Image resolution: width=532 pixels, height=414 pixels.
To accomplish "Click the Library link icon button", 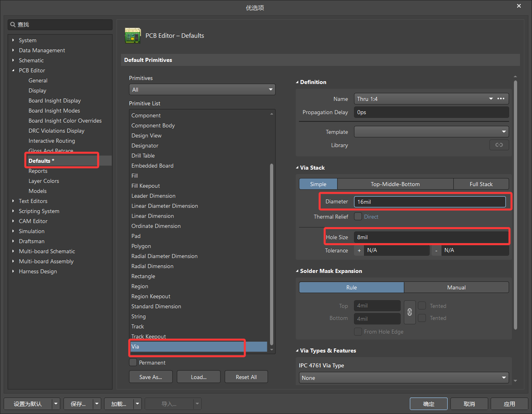I will point(499,145).
